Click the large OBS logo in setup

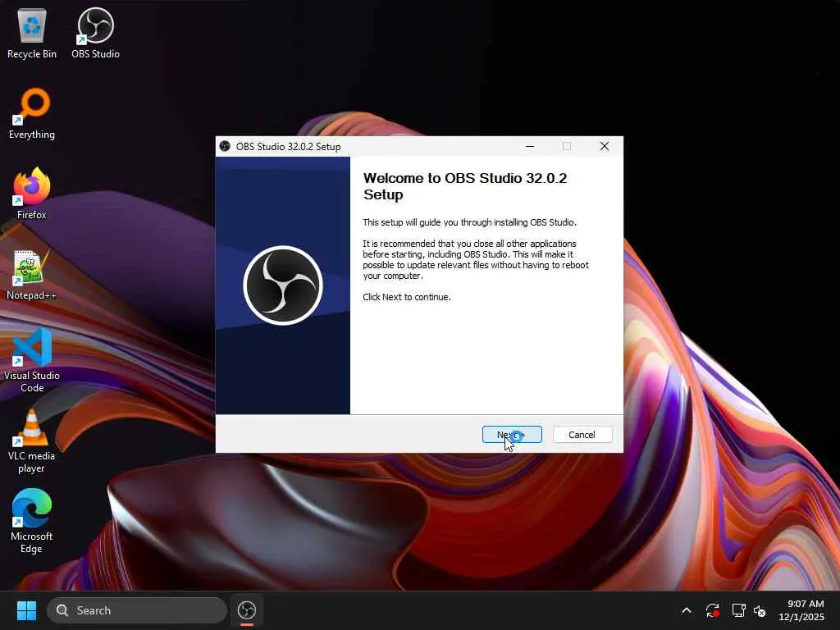coord(283,285)
